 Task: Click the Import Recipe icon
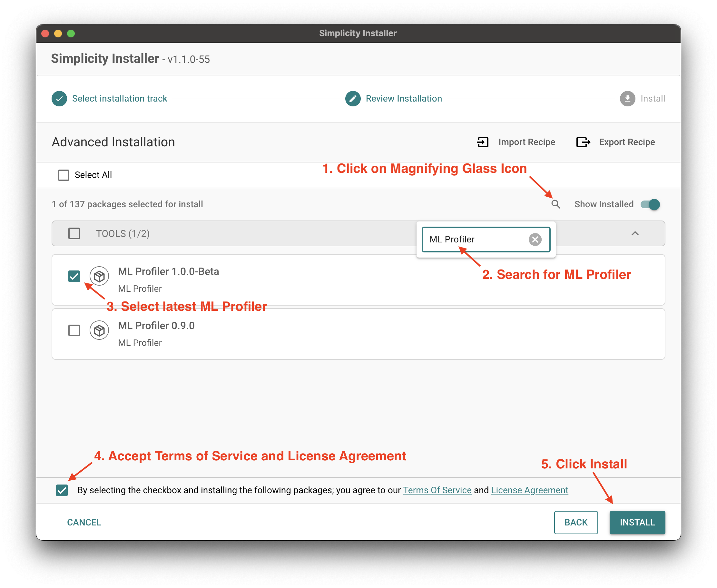click(483, 142)
